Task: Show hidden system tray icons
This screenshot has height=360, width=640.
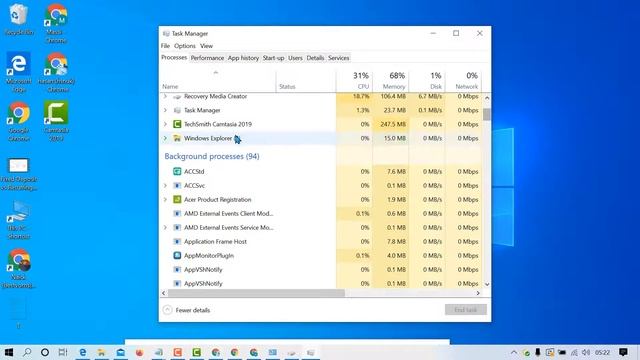Action: [x=513, y=352]
